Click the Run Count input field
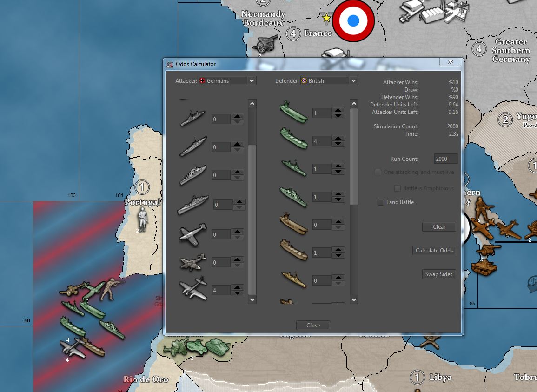The width and height of the screenshot is (537, 392). tap(446, 159)
